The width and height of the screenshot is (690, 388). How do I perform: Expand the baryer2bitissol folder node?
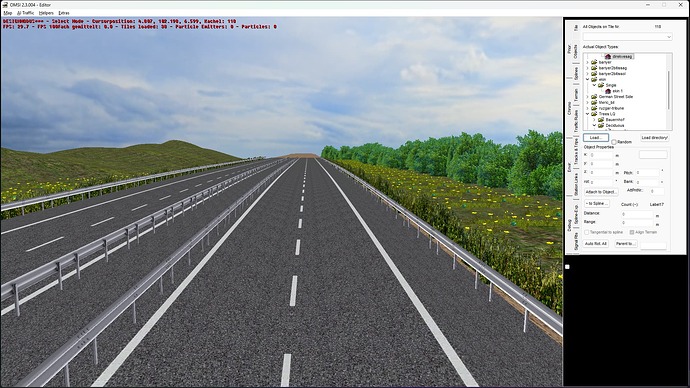(587, 74)
